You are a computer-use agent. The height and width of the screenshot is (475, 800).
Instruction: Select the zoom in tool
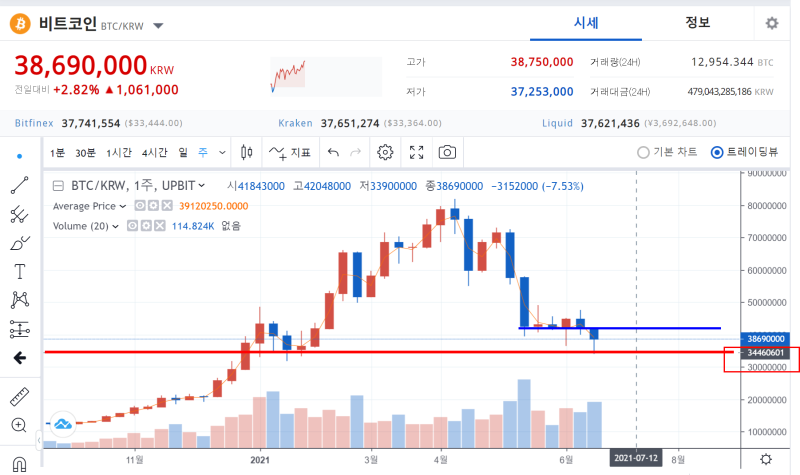[19, 425]
